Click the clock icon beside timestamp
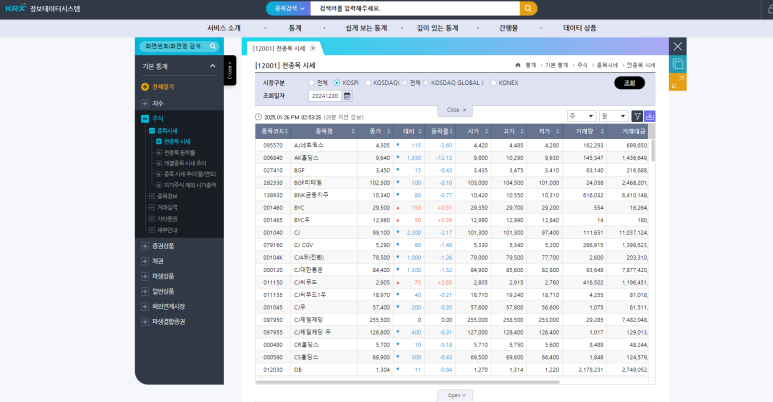The height and width of the screenshot is (402, 773). point(258,117)
